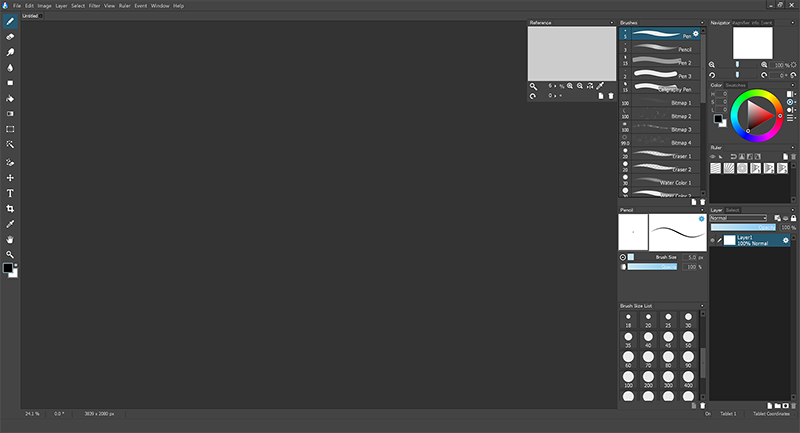Open the Filter menu
The width and height of the screenshot is (800, 433).
[94, 6]
